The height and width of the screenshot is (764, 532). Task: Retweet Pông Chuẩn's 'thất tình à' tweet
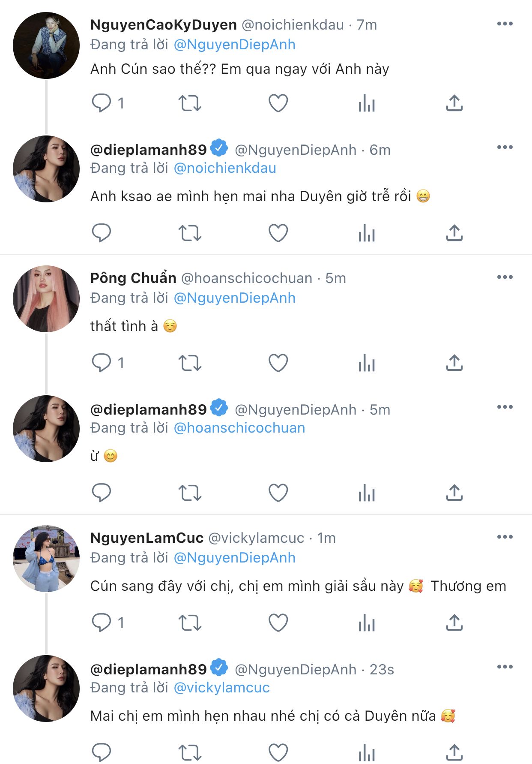[190, 363]
